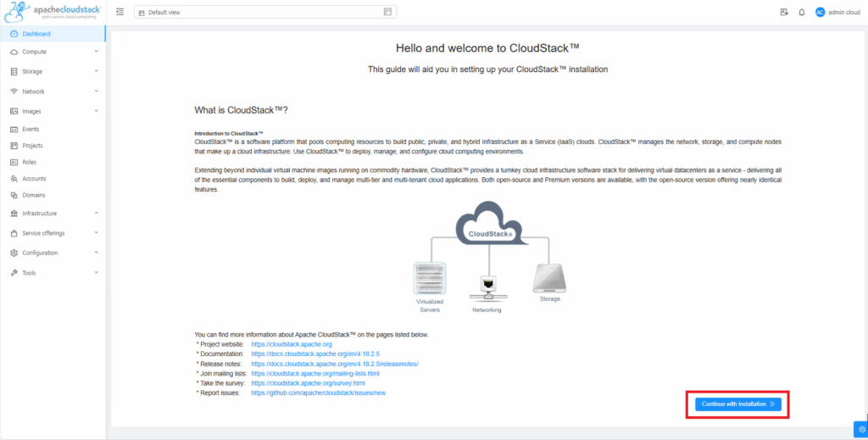Click the Configuration gear icon
Viewport: 868px width, 440px height.
point(14,253)
